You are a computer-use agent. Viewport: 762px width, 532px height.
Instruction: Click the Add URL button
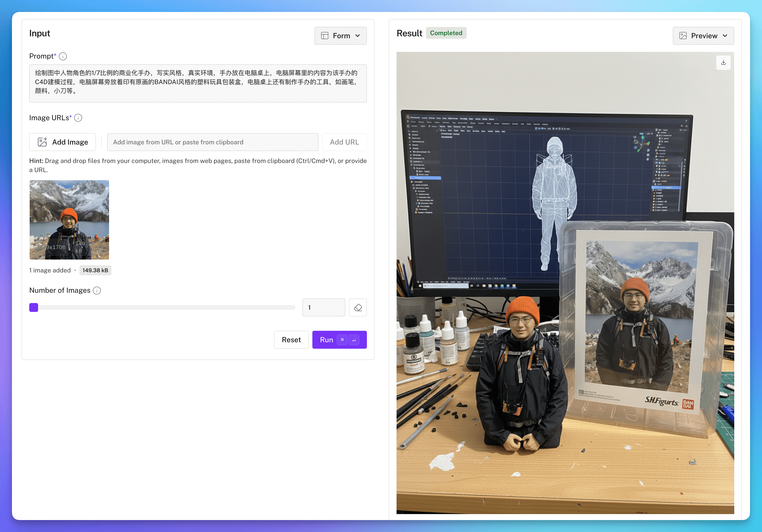point(344,142)
